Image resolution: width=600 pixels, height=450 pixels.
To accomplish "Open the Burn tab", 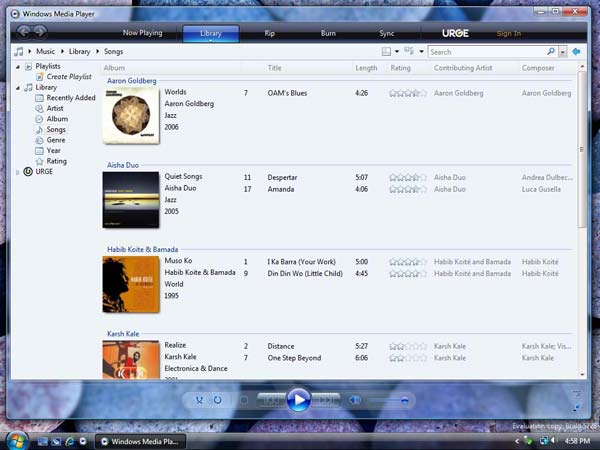I will tap(328, 33).
